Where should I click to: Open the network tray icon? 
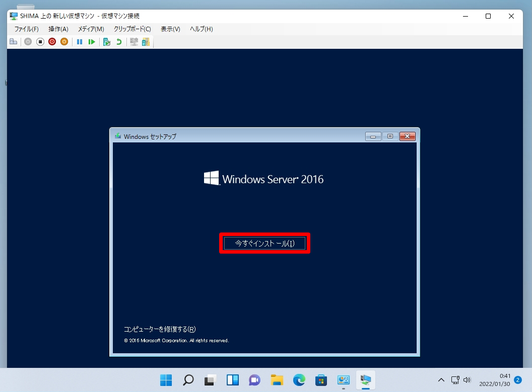click(x=455, y=380)
